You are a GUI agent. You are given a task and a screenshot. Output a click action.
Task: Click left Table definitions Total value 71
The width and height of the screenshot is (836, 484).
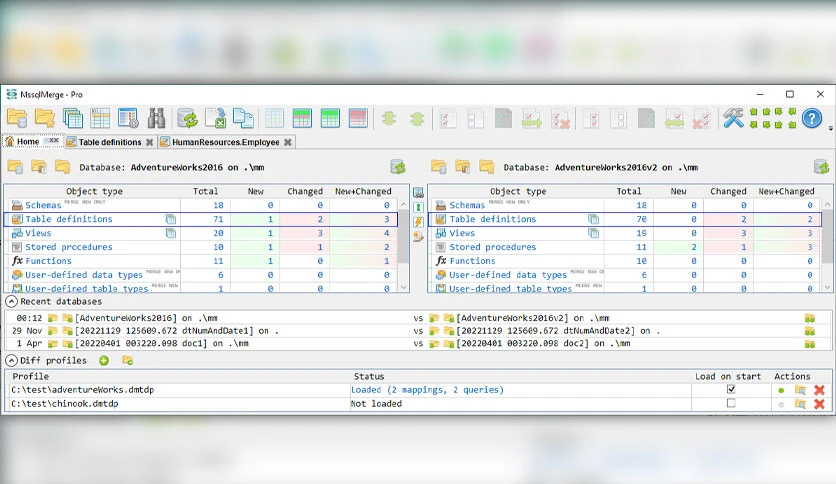coord(218,219)
